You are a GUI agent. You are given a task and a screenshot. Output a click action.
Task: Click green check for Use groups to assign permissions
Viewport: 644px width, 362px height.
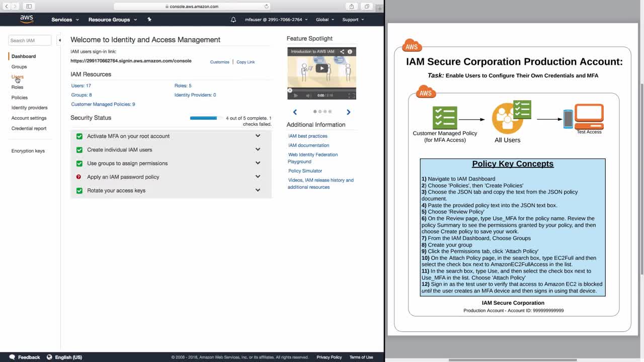click(79, 163)
